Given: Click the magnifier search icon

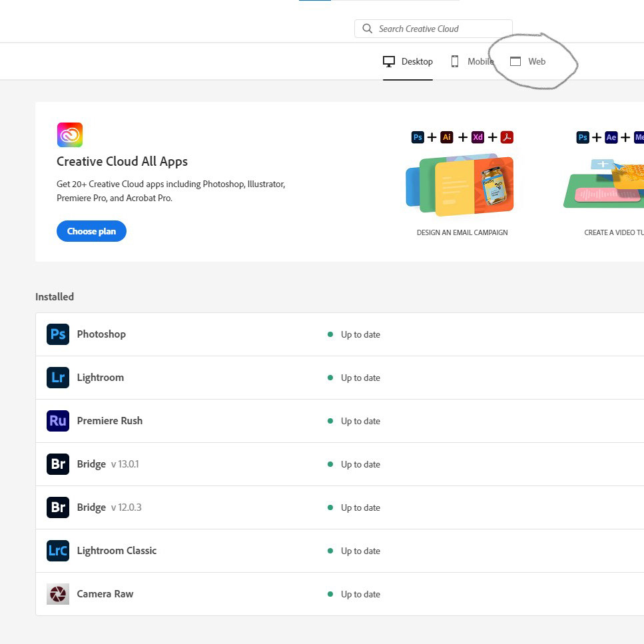Looking at the screenshot, I should click(x=367, y=29).
